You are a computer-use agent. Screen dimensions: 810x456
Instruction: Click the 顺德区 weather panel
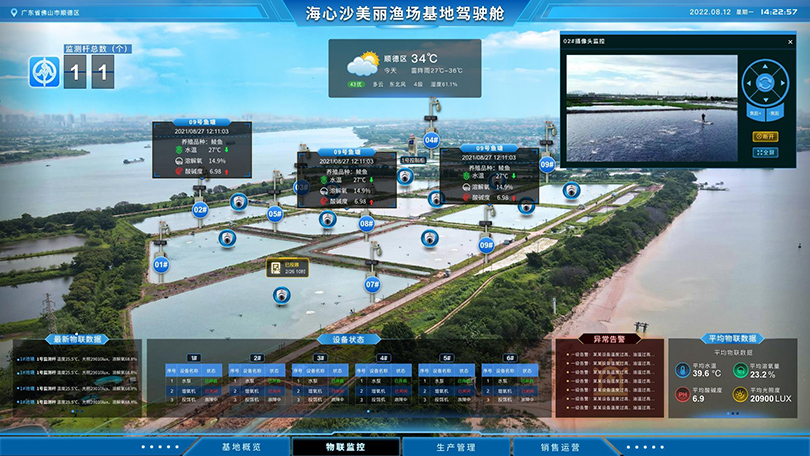(x=405, y=68)
